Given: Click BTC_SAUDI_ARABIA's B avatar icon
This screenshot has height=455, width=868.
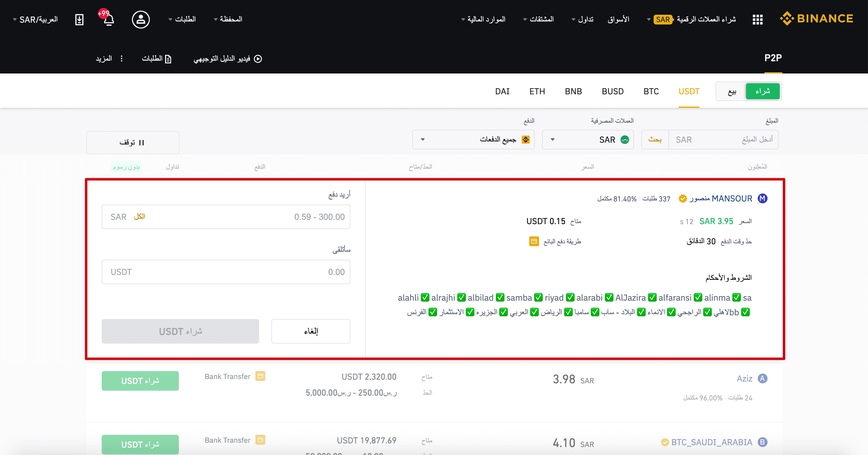Looking at the screenshot, I should click(762, 442).
